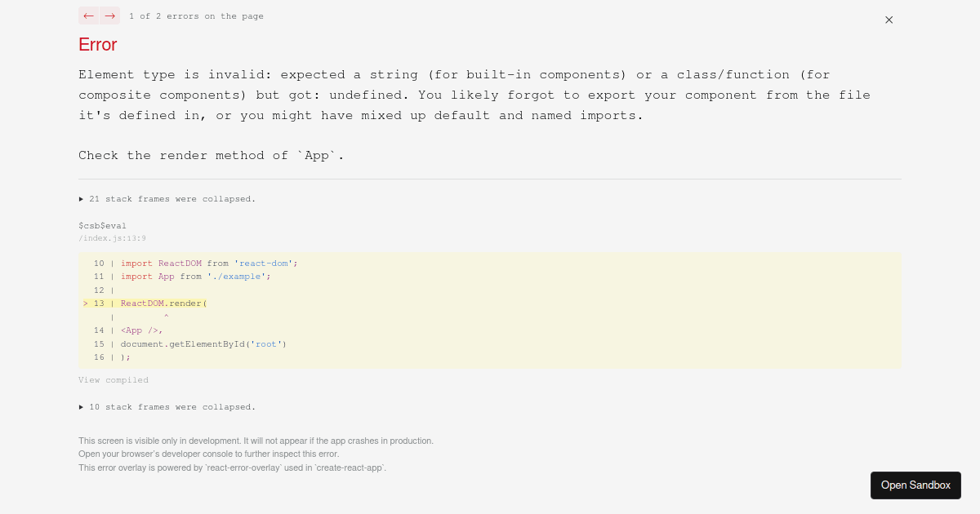Select the 'root' string on line 15
980x514 pixels.
(x=266, y=343)
